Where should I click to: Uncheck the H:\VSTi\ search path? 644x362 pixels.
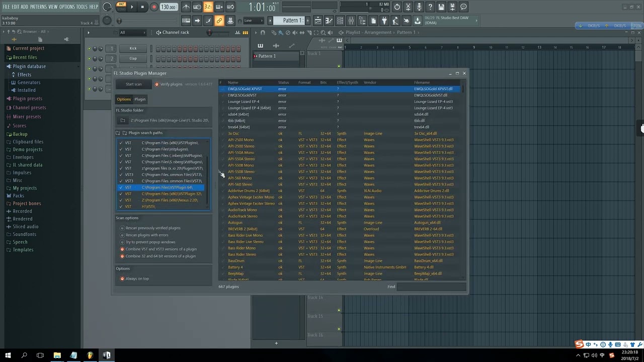(x=121, y=207)
